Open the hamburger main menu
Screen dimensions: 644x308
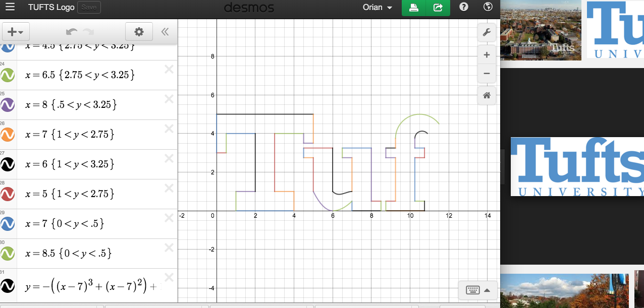tap(10, 7)
